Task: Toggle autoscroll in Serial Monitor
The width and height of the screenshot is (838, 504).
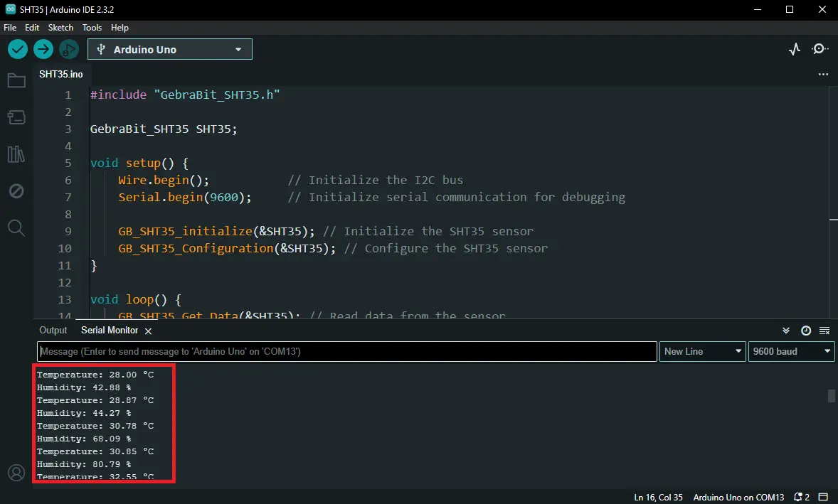Action: tap(785, 331)
